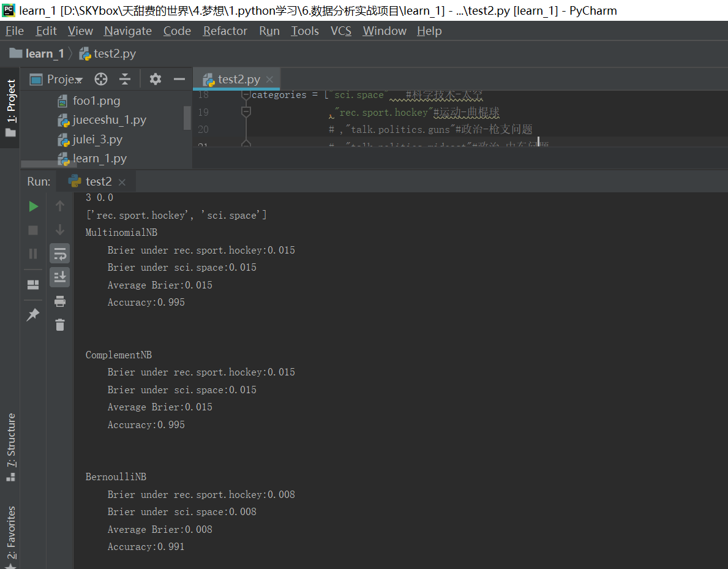Click the Stop process square icon
Viewport: 728px width, 569px height.
[33, 230]
